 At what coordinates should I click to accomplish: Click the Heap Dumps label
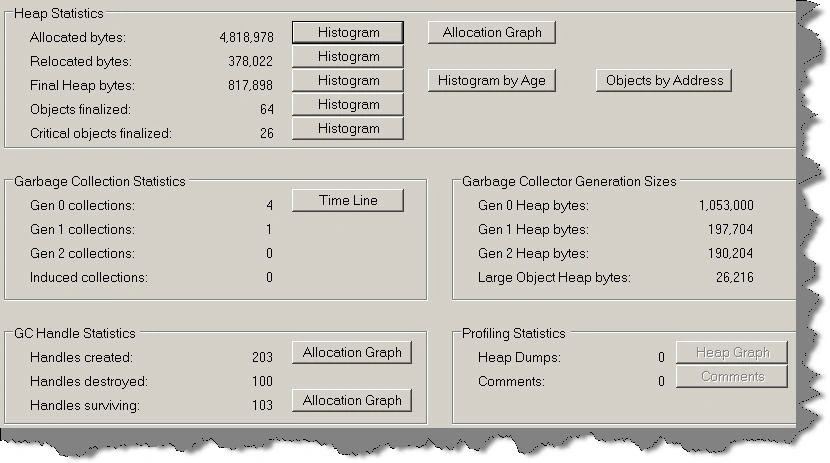tap(519, 357)
